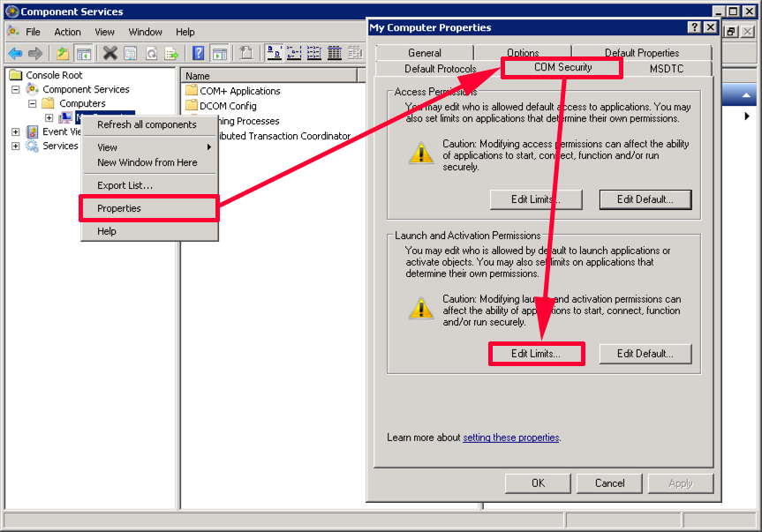Viewport: 762px width, 532px height.
Task: Open the Action menu
Action: (x=67, y=32)
